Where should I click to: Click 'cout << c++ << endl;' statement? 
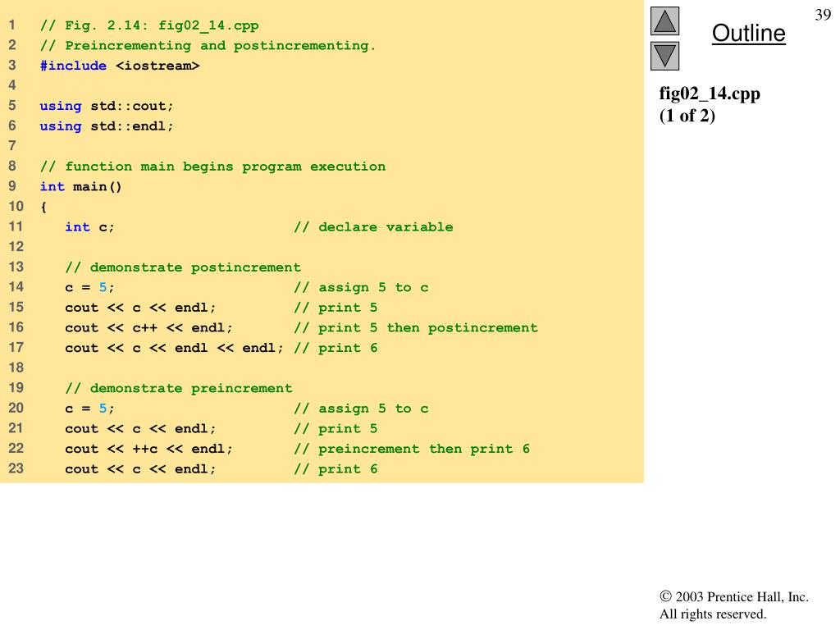(149, 328)
